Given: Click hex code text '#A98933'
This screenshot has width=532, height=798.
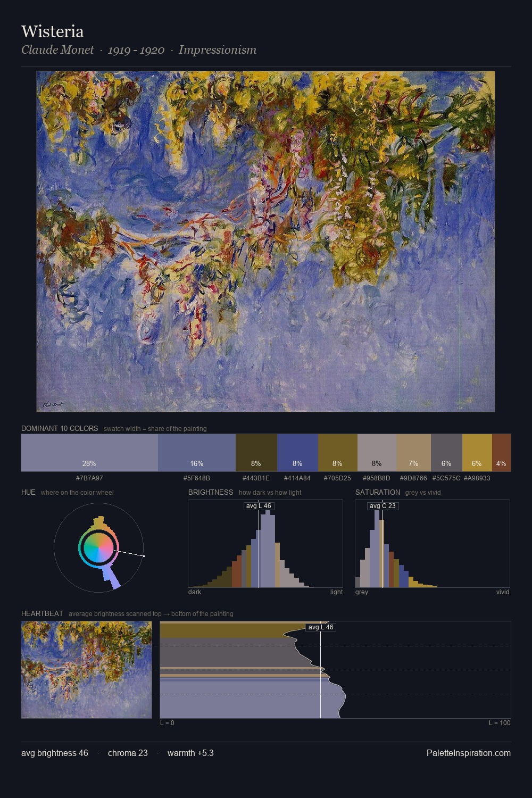Looking at the screenshot, I should [x=477, y=478].
